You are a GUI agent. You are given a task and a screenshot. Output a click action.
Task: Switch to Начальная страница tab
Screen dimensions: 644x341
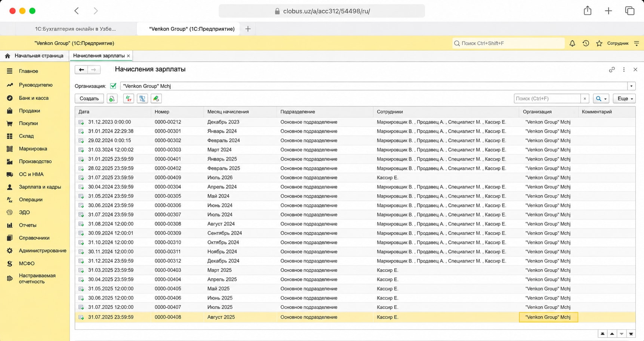[x=34, y=56]
